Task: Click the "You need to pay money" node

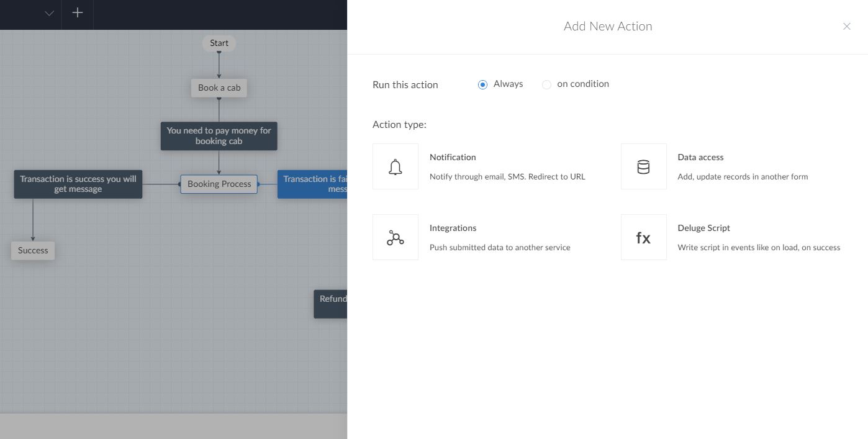Action: (x=219, y=135)
